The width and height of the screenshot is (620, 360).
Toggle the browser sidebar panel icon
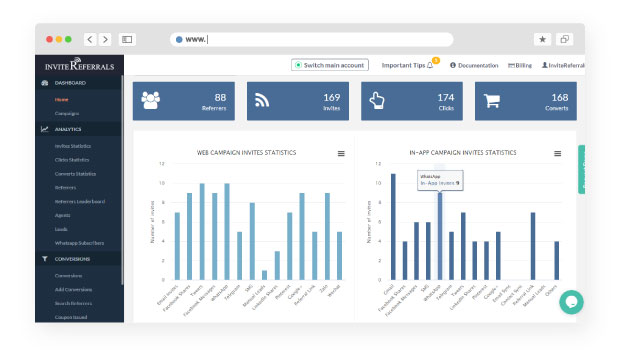click(x=127, y=39)
